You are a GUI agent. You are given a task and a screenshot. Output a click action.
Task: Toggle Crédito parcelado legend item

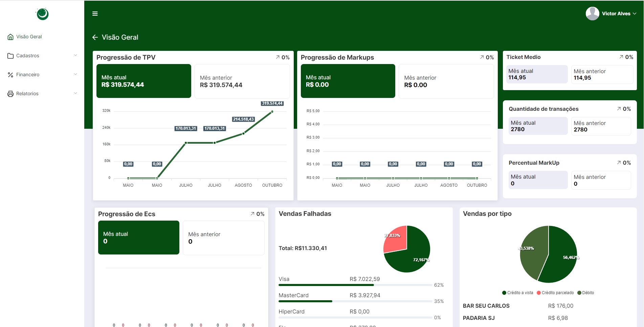(555, 293)
